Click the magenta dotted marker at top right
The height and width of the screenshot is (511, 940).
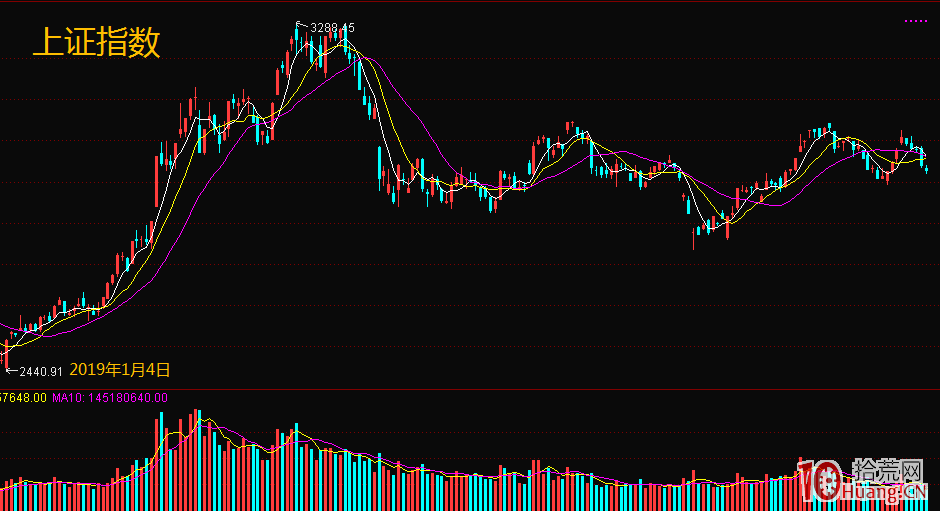coord(915,20)
